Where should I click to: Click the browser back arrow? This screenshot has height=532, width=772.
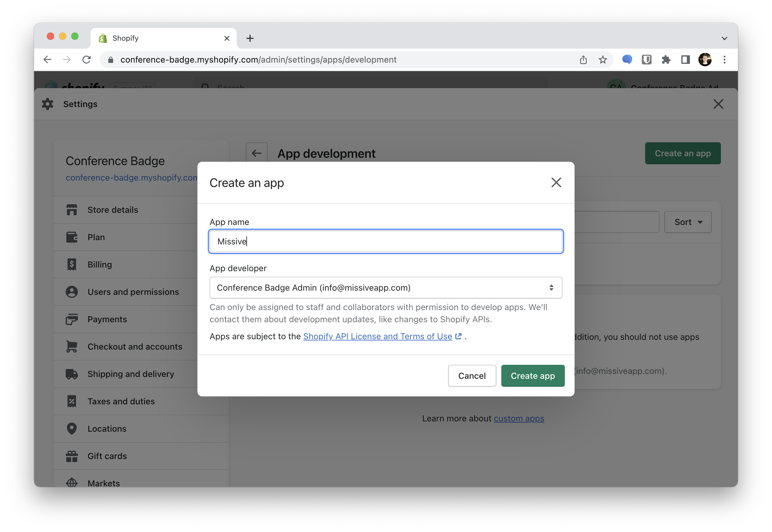pyautogui.click(x=48, y=60)
